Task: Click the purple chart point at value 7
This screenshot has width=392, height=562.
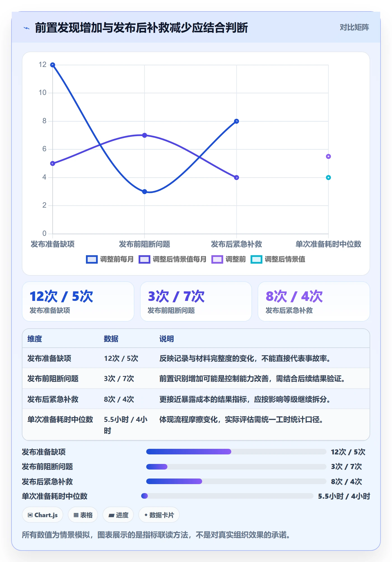Action: (x=144, y=135)
